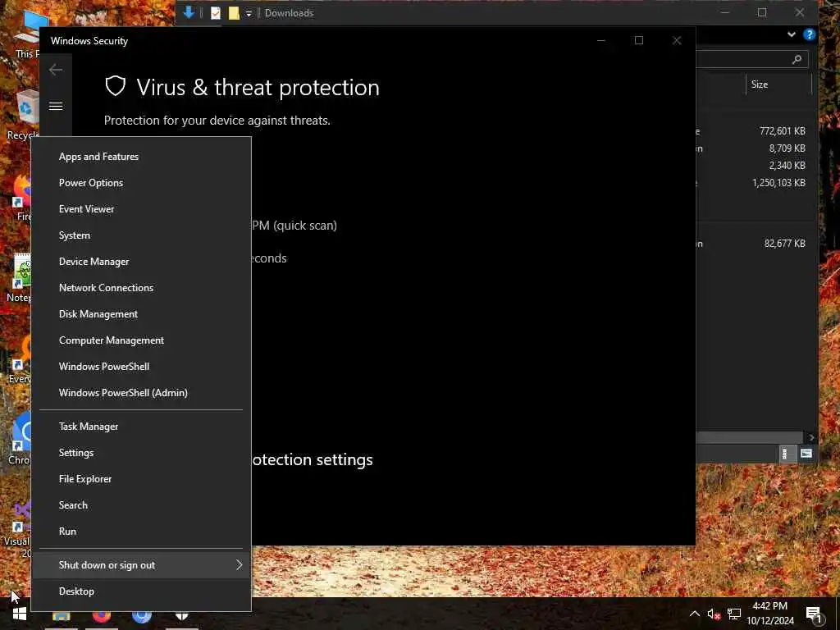Image resolution: width=840 pixels, height=630 pixels.
Task: Open Task Manager
Action: pyautogui.click(x=141, y=427)
